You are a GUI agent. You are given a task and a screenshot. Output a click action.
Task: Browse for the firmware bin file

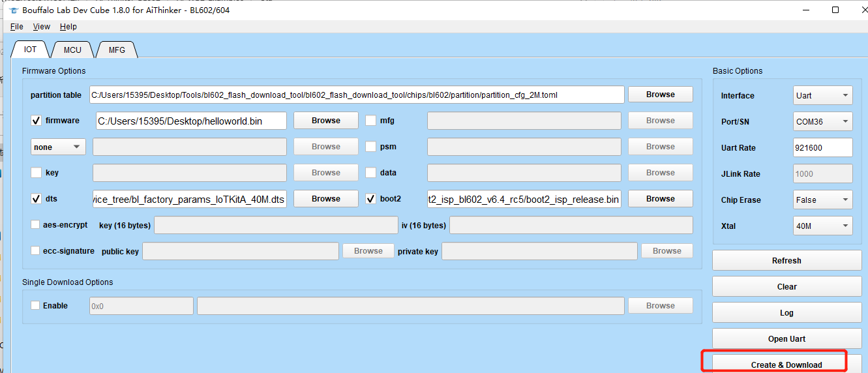[x=326, y=121]
